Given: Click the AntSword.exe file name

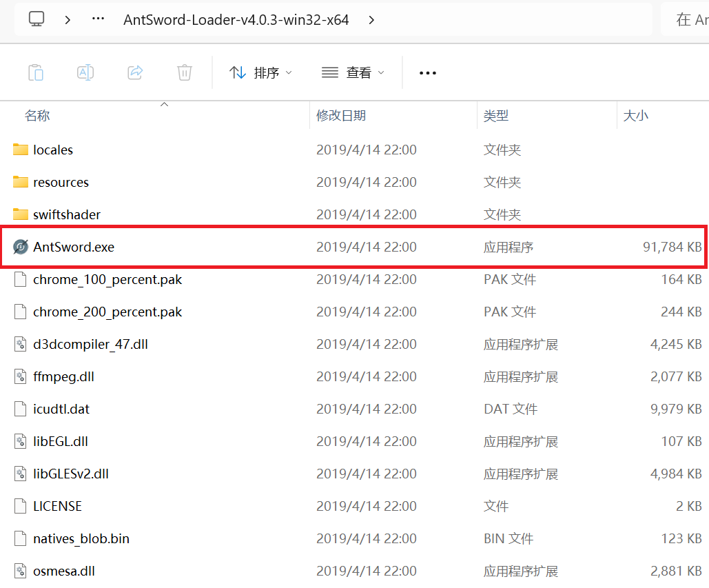Looking at the screenshot, I should click(x=74, y=247).
